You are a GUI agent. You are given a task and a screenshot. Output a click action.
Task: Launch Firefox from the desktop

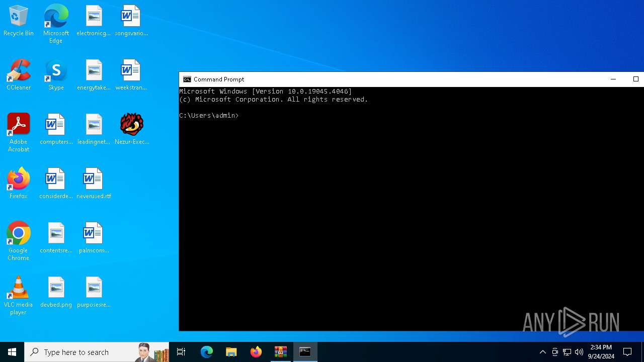19,184
